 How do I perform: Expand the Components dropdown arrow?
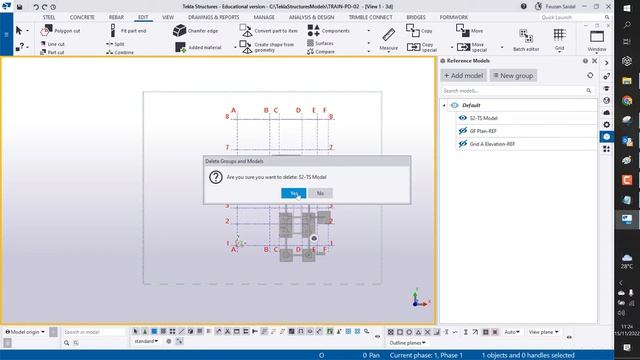369,31
